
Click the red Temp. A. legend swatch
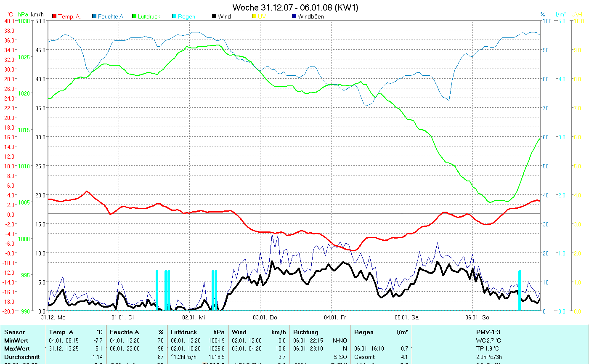click(54, 16)
